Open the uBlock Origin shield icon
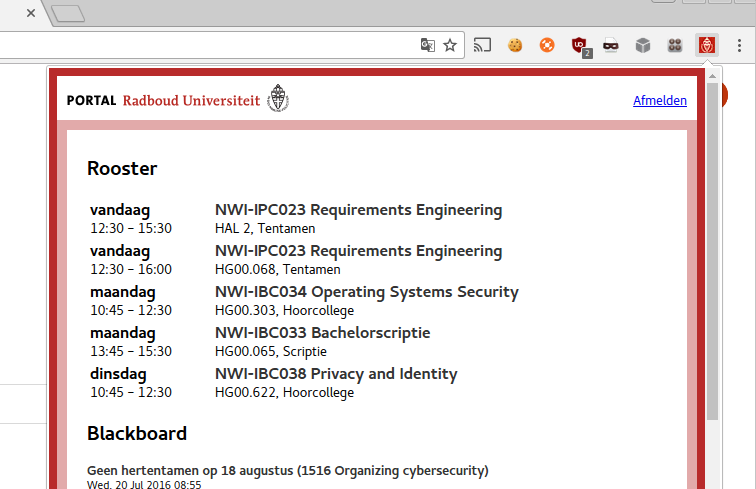The width and height of the screenshot is (756, 489). point(579,45)
